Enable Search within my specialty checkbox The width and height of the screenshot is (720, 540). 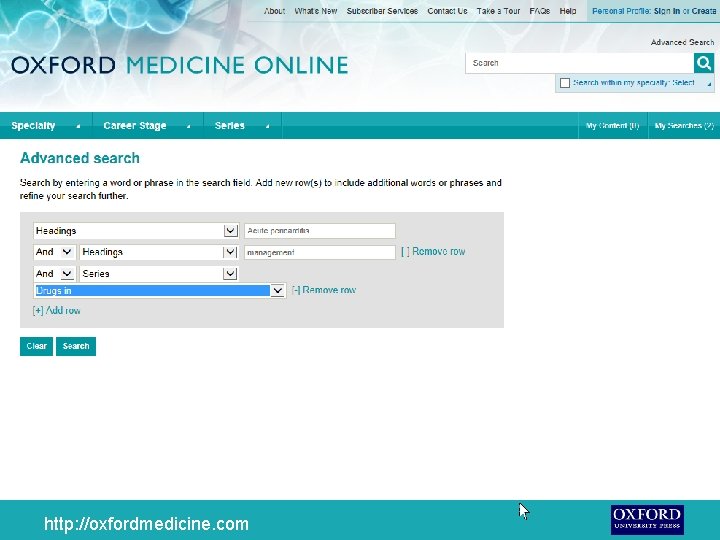point(565,83)
